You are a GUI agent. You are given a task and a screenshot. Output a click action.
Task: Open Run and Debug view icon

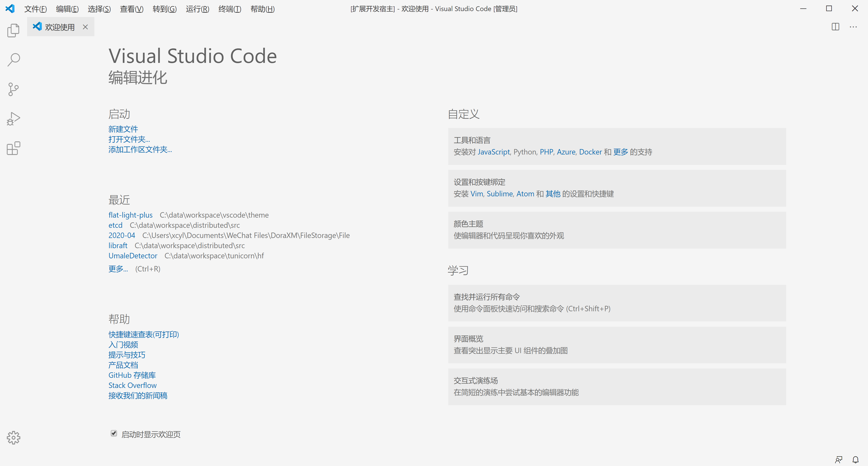14,119
